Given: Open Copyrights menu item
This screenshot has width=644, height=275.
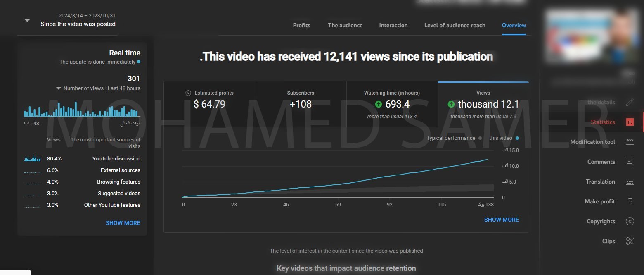Looking at the screenshot, I should click(x=601, y=221).
